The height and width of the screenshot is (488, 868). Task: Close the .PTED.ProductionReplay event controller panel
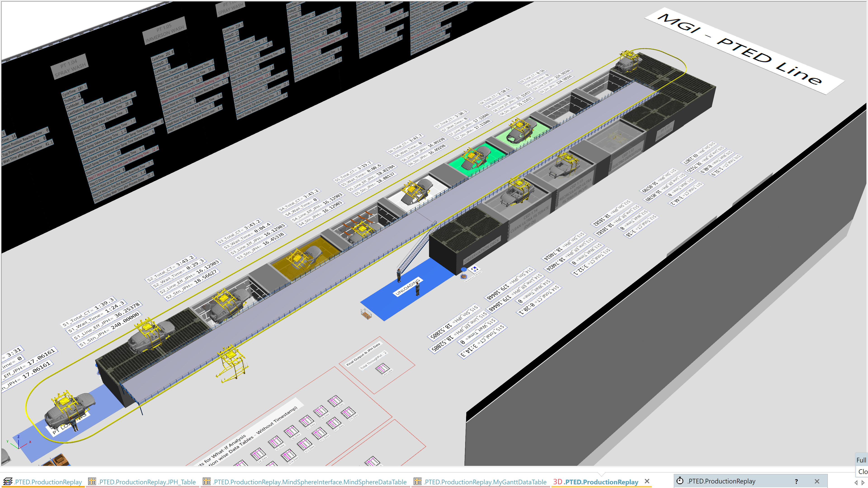(x=817, y=481)
